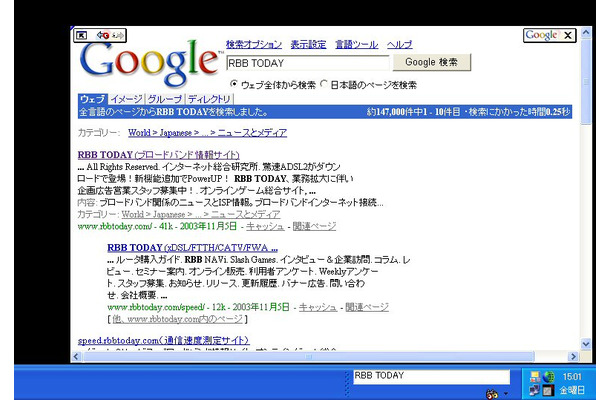Click the text 約147,000件中1 - 10件目
This screenshot has width=610, height=400.
tap(413, 112)
